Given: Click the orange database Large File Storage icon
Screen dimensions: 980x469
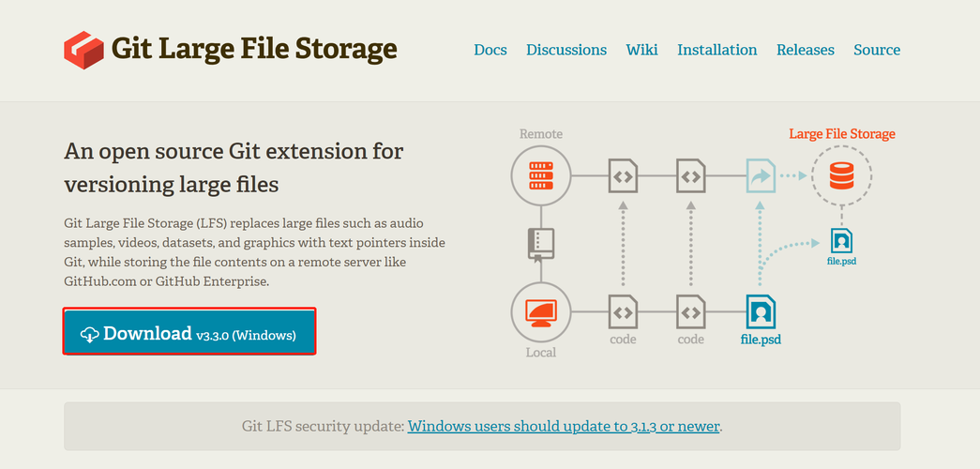Looking at the screenshot, I should pos(841,175).
